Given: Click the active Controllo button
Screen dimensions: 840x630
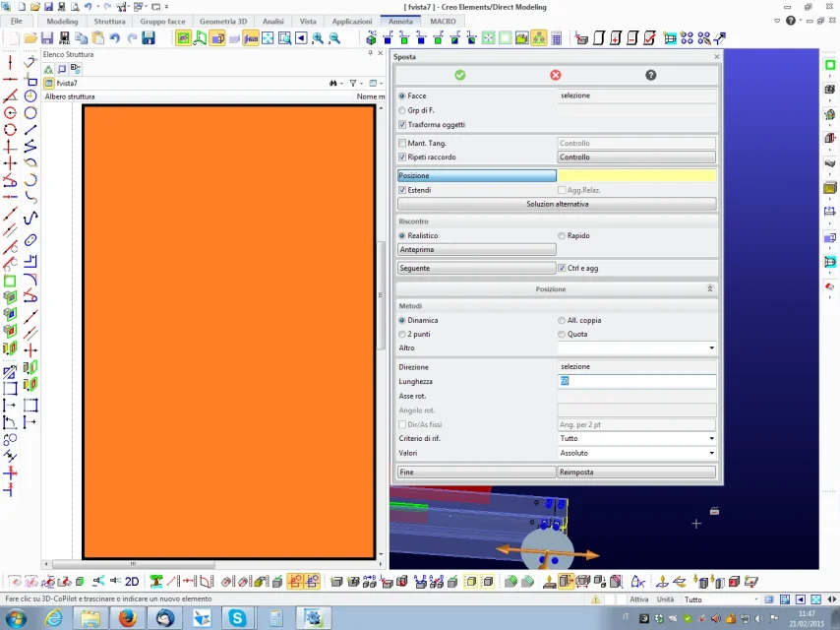Looking at the screenshot, I should (x=636, y=157).
